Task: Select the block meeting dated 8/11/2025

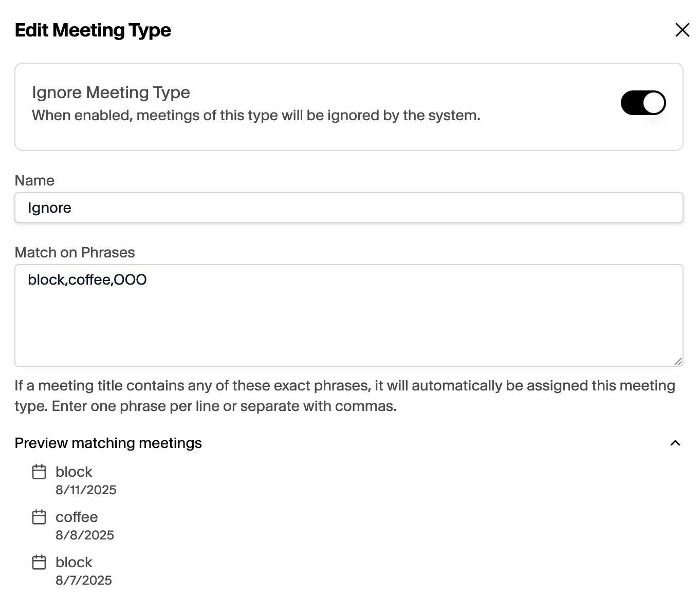Action: [x=74, y=472]
